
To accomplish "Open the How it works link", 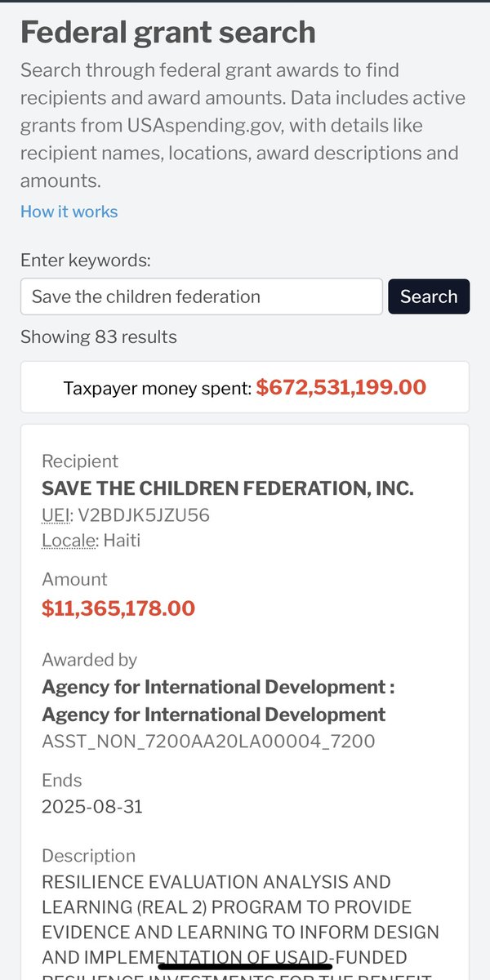I will (69, 212).
